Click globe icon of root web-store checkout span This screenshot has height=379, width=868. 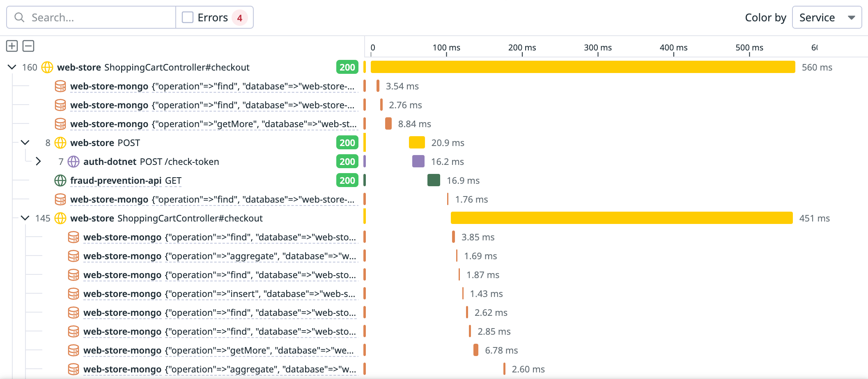[47, 67]
